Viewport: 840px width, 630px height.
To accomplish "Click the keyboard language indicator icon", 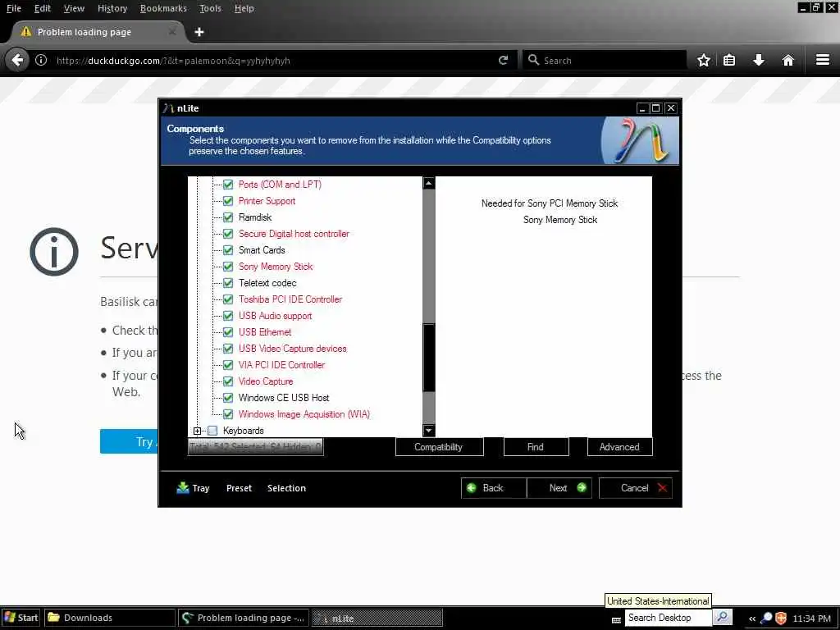I will point(616,620).
